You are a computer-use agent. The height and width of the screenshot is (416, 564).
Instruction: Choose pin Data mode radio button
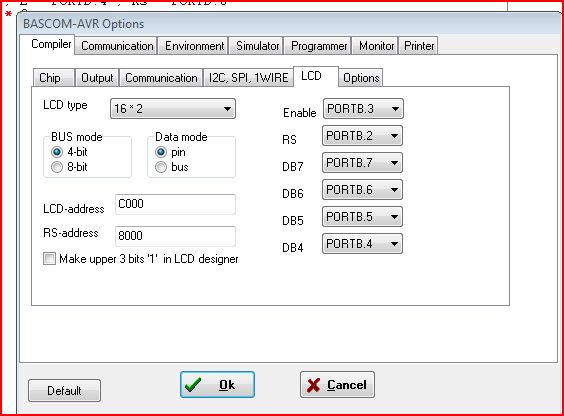click(161, 152)
